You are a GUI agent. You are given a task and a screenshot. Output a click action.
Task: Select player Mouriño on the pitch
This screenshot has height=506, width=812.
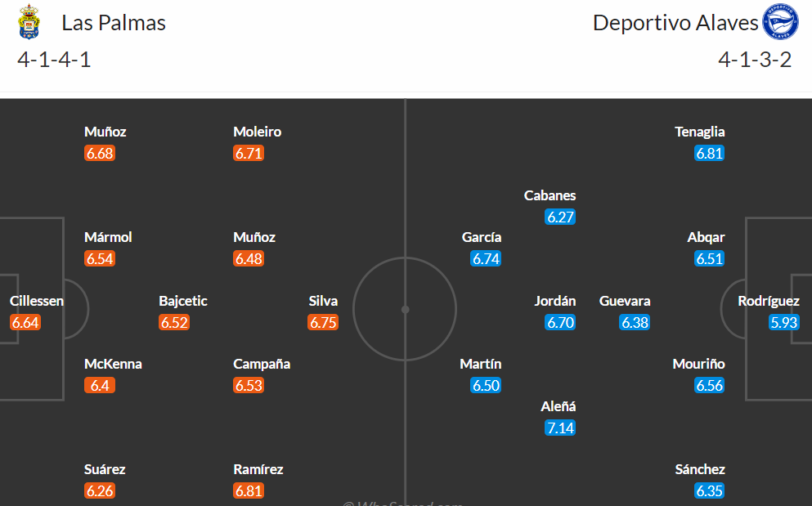pyautogui.click(x=698, y=364)
